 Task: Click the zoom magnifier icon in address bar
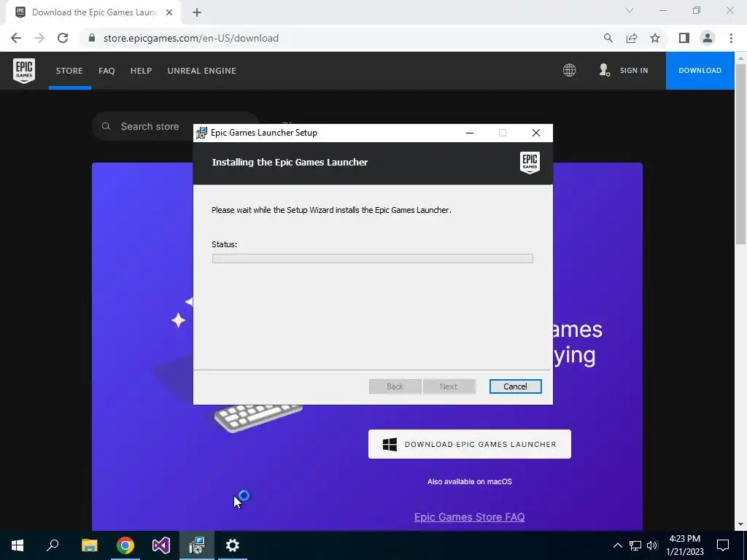608,38
